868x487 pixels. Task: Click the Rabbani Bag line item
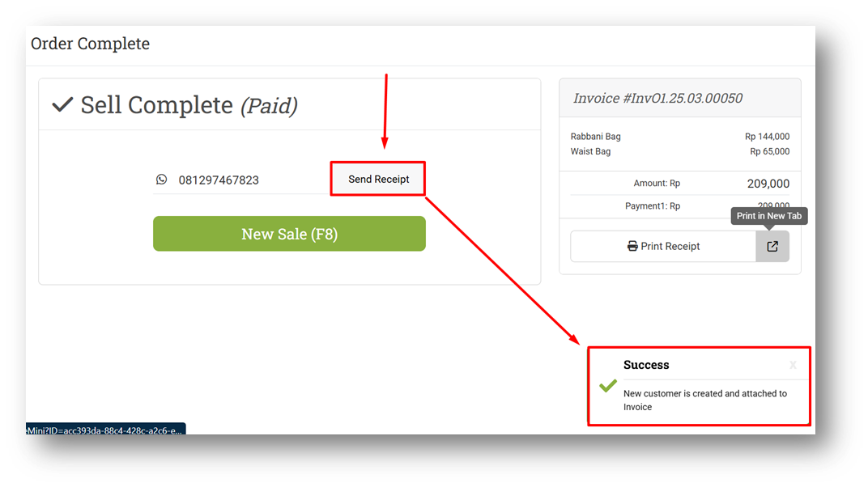pyautogui.click(x=596, y=137)
